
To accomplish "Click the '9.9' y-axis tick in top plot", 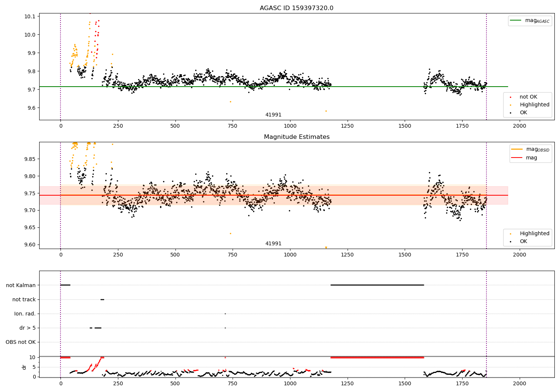I will (x=31, y=53).
